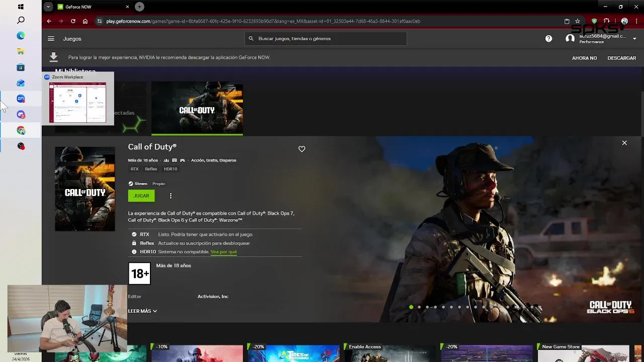
Task: Go back with browser back arrow
Action: click(49, 21)
